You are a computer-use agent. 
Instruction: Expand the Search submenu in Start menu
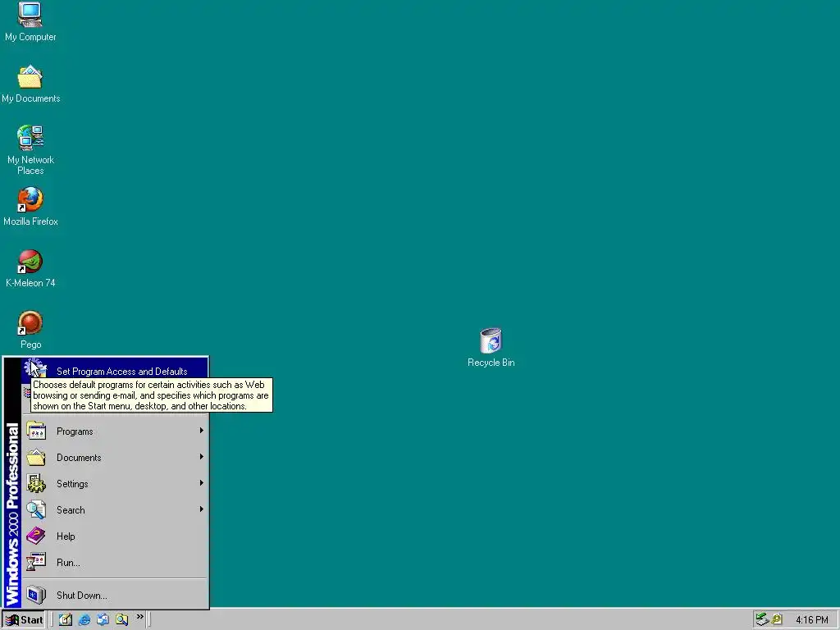115,510
